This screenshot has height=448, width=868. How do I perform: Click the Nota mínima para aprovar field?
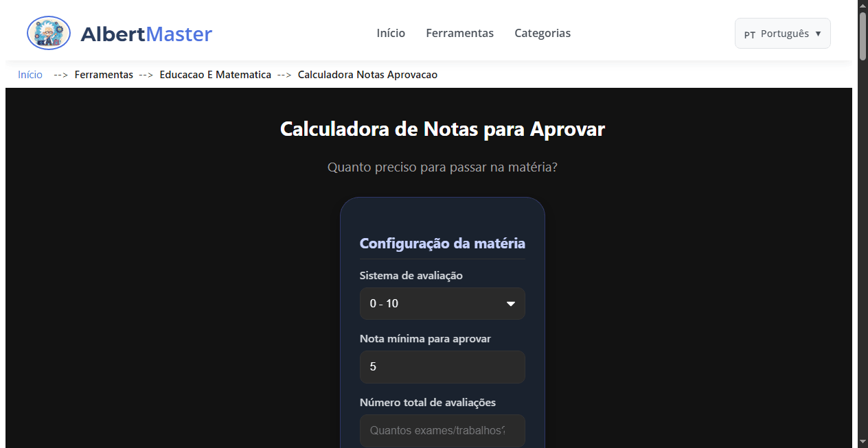[442, 366]
